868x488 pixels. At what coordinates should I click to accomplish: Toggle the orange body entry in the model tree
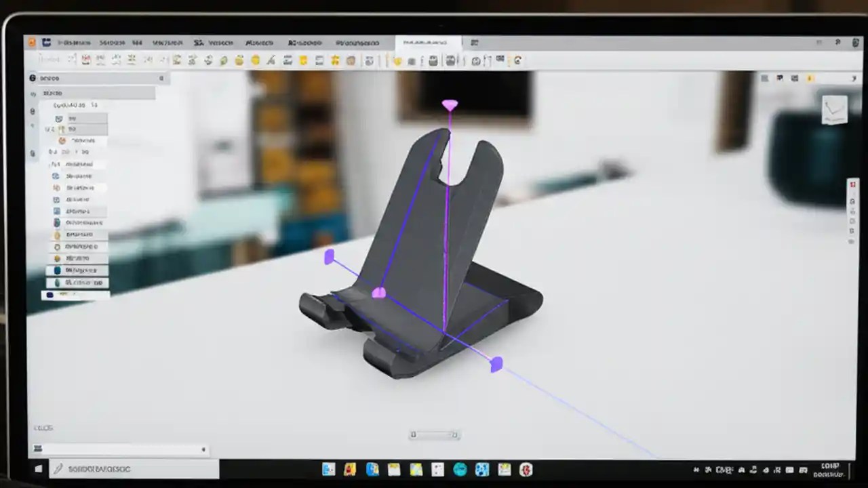[x=62, y=140]
